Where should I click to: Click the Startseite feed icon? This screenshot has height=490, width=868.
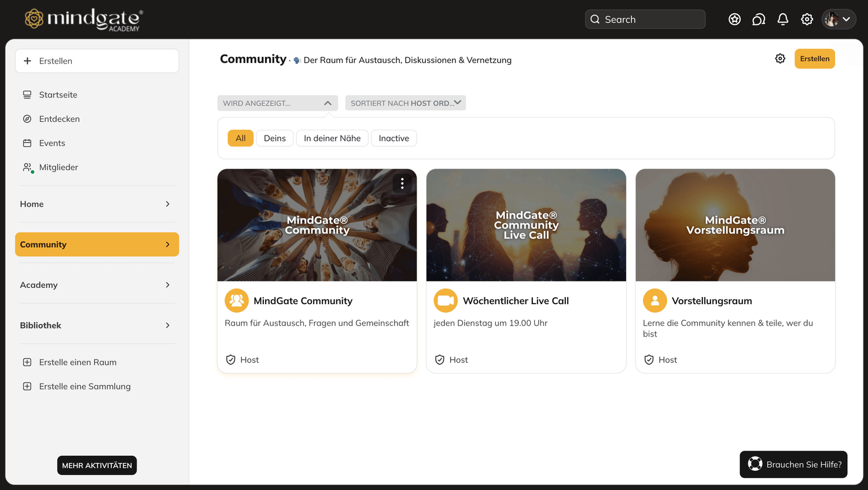27,94
